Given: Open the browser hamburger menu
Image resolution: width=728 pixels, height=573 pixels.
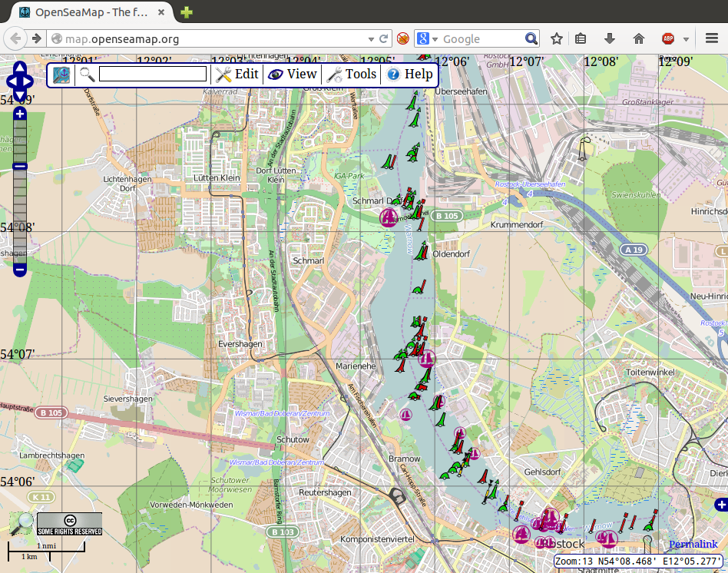Looking at the screenshot, I should (712, 38).
